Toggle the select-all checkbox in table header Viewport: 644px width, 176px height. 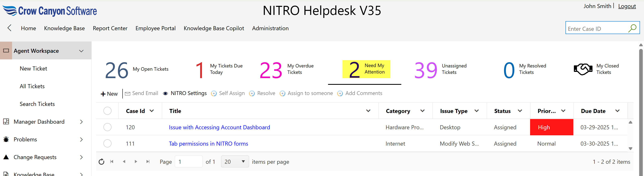click(107, 111)
